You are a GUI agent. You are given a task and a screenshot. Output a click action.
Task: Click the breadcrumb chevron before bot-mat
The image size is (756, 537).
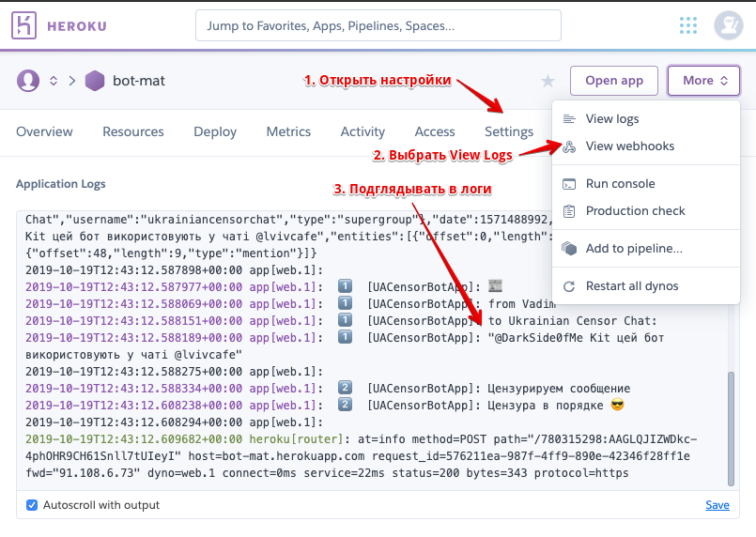tap(71, 81)
